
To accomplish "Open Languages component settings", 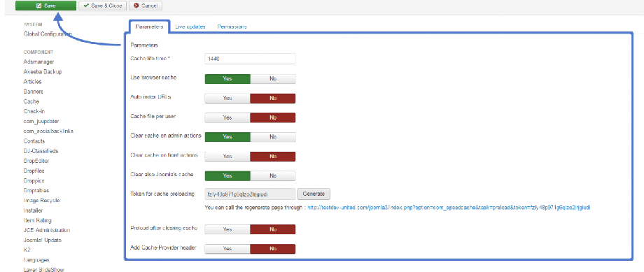I will tap(36, 260).
